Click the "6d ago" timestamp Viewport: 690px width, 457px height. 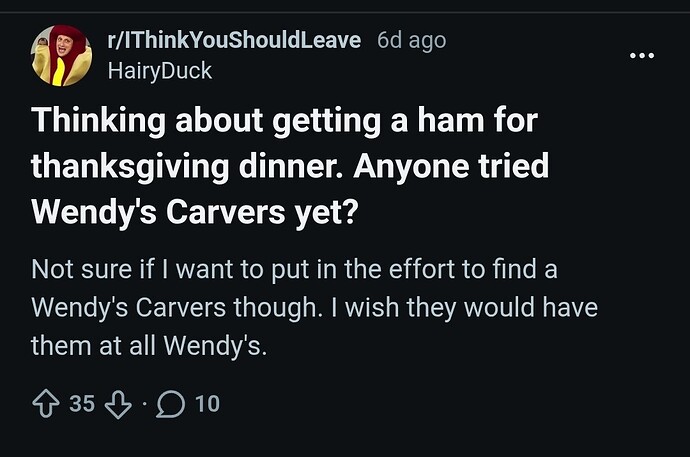tap(411, 41)
